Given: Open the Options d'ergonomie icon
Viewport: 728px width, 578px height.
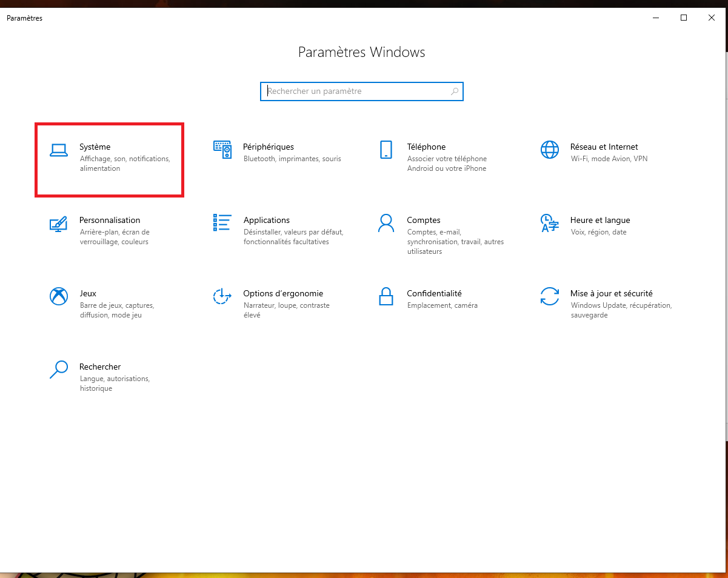Looking at the screenshot, I should pos(222,296).
